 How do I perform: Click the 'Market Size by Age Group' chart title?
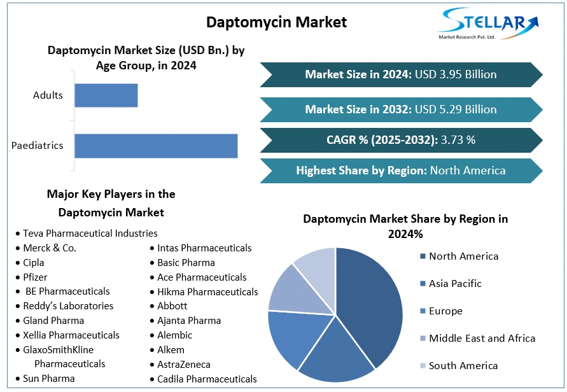click(x=146, y=58)
